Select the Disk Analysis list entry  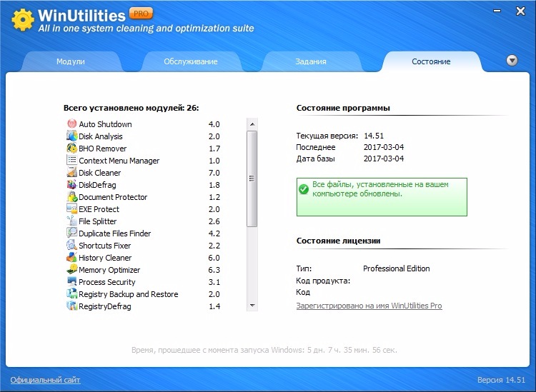143,136
